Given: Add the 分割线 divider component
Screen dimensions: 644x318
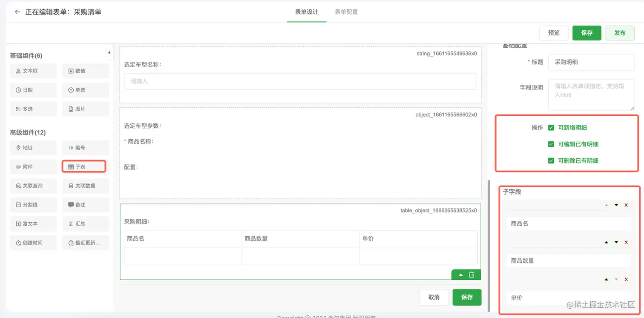Looking at the screenshot, I should click(33, 205).
